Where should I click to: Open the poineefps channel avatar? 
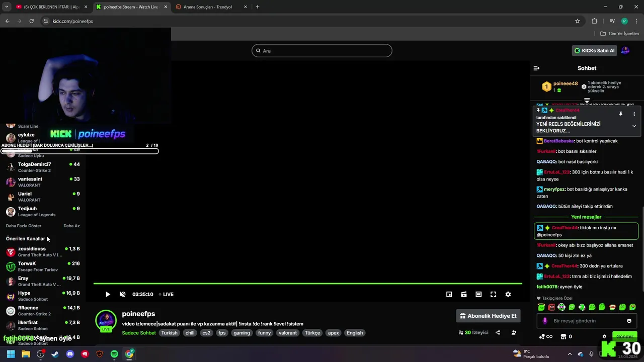click(x=106, y=320)
